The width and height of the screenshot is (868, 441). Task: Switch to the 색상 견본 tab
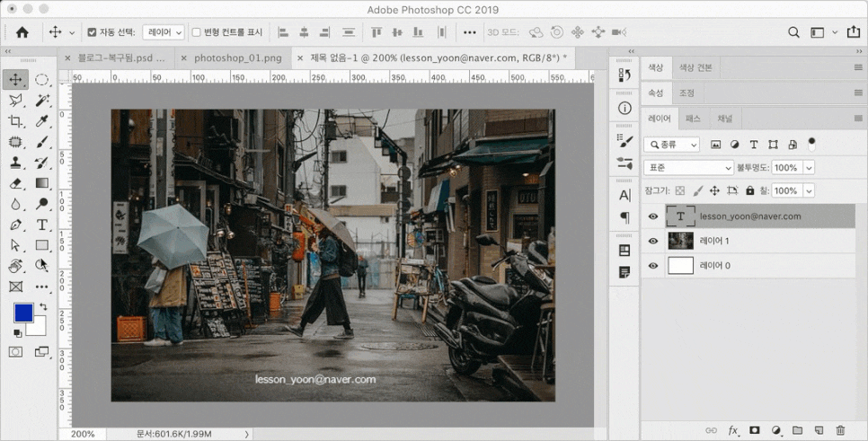pyautogui.click(x=695, y=67)
